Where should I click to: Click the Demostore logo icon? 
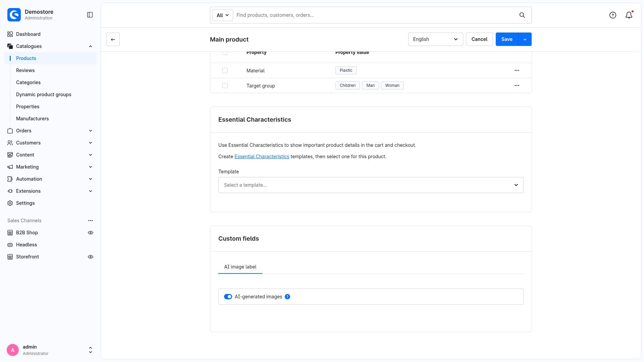[14, 15]
